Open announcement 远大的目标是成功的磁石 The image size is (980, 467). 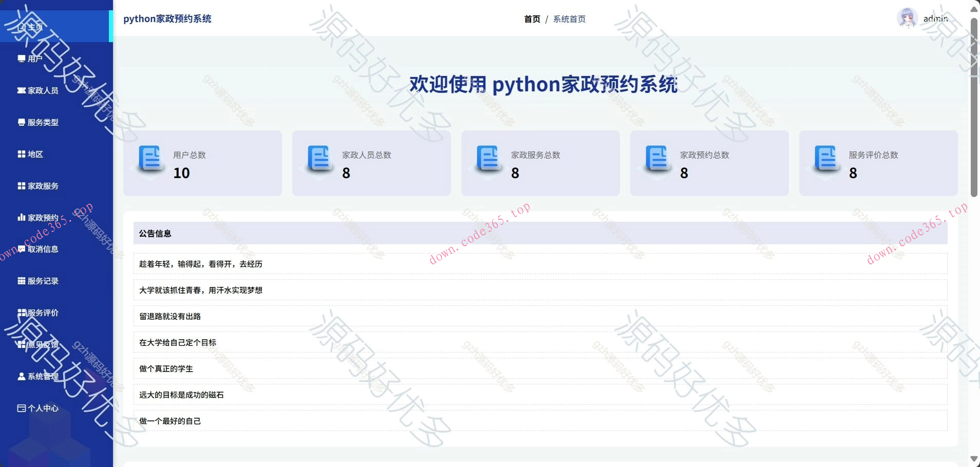(540, 395)
